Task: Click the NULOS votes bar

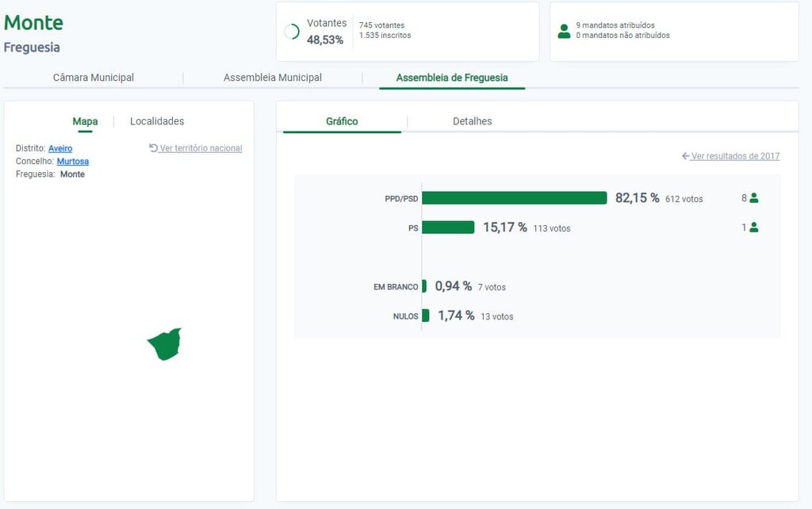Action: pos(426,316)
